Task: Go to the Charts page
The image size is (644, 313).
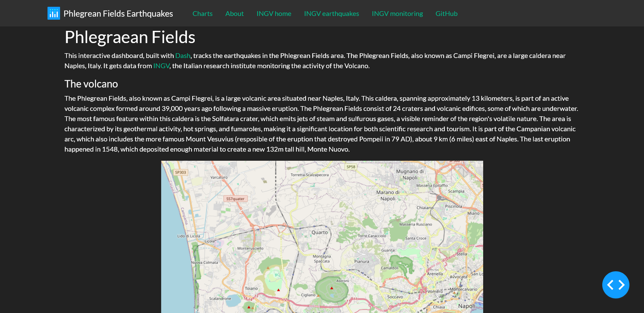Action: [x=203, y=14]
